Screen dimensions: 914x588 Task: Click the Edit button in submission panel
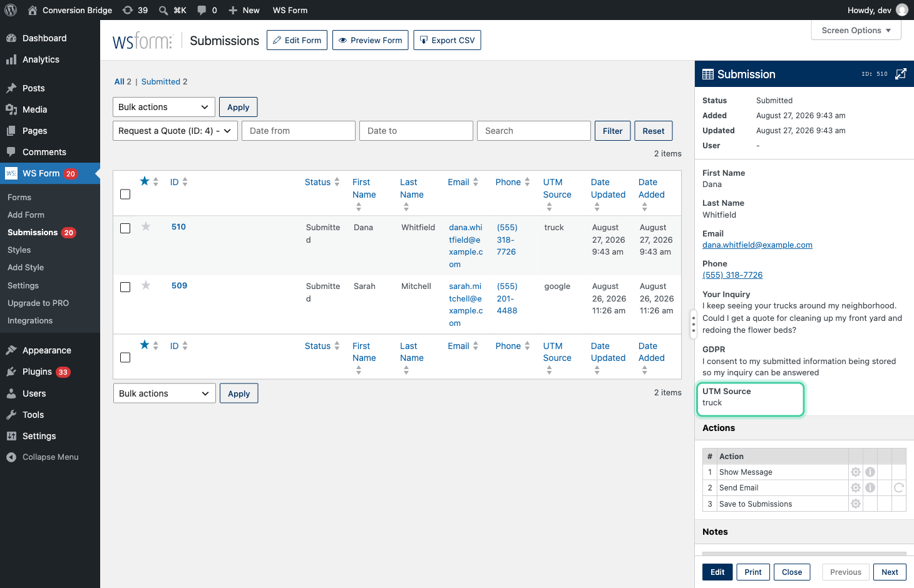717,572
